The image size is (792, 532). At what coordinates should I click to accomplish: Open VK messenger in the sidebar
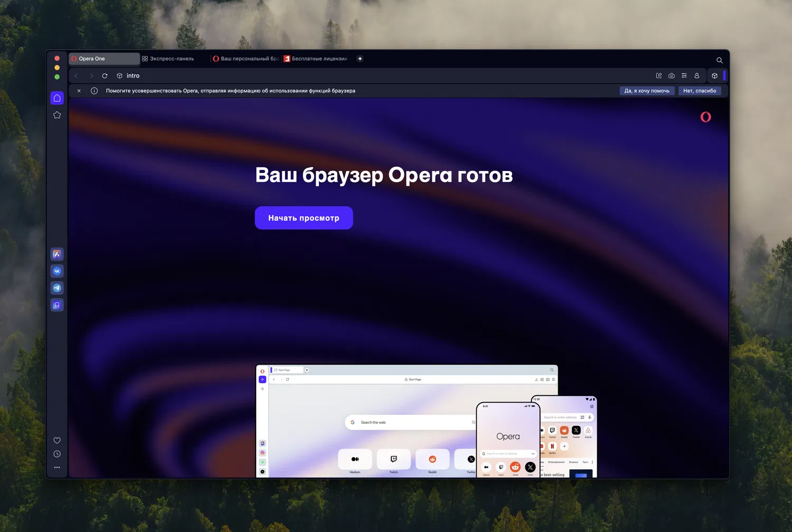pos(57,271)
